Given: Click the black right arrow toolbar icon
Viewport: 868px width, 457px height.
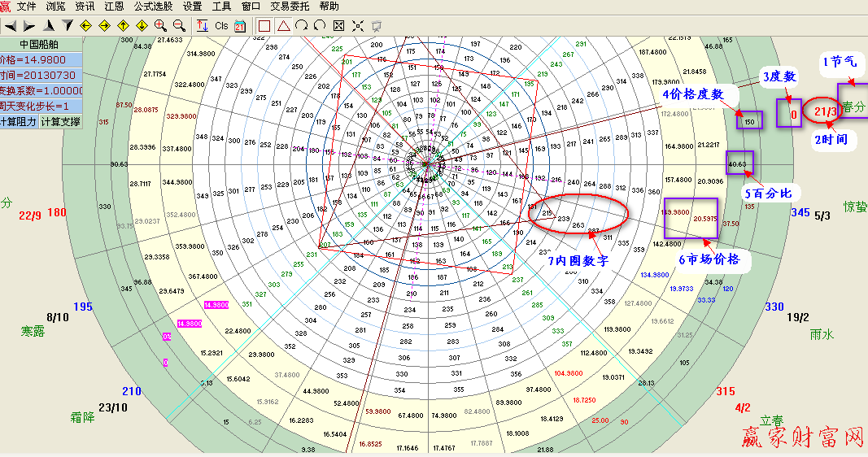Looking at the screenshot, I should (28, 26).
